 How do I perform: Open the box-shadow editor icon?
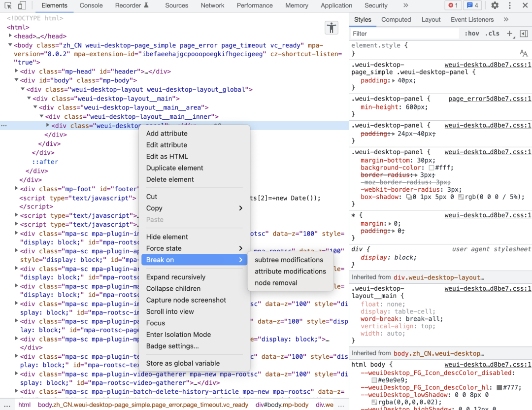tap(409, 197)
